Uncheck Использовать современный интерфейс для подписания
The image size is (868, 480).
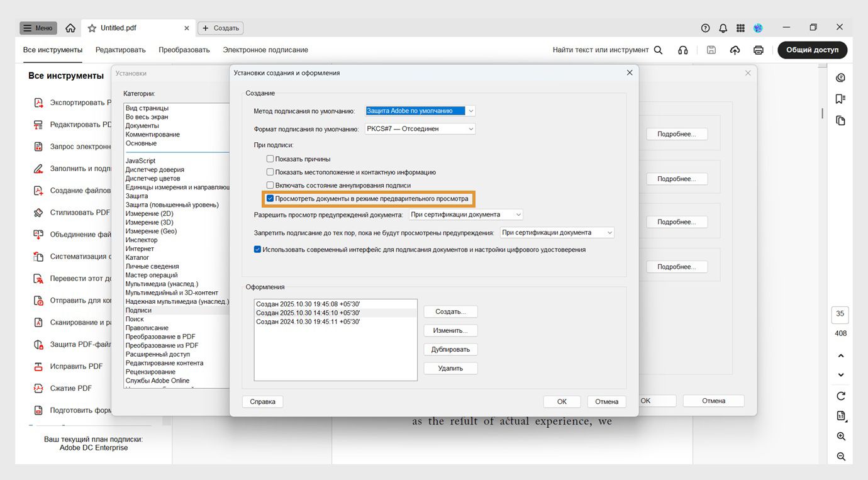tap(257, 249)
